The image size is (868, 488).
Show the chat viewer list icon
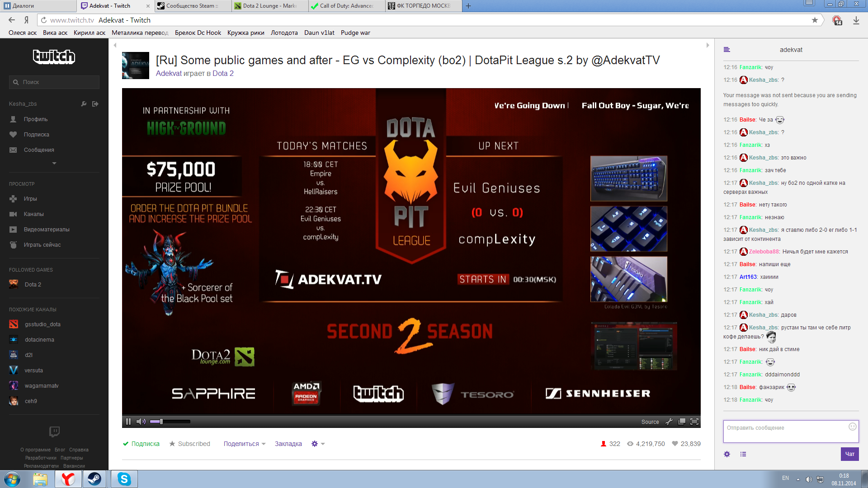743,454
